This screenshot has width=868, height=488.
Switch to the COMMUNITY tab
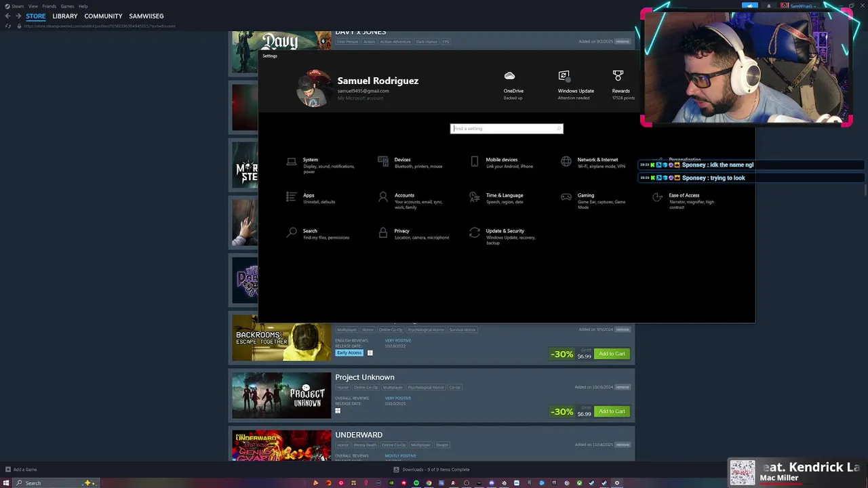tap(103, 16)
